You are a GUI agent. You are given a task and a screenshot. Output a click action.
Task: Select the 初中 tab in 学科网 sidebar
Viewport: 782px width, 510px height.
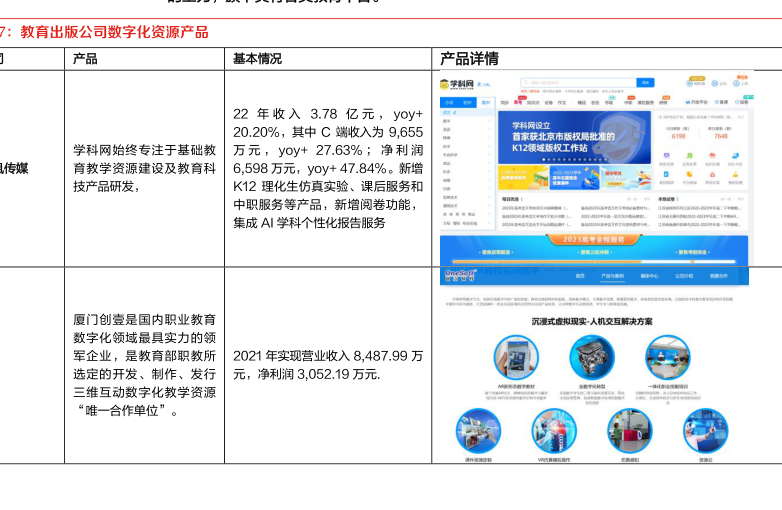[467, 103]
